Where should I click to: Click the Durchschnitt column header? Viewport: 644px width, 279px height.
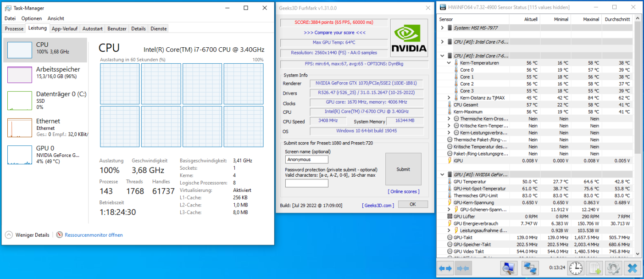[617, 19]
